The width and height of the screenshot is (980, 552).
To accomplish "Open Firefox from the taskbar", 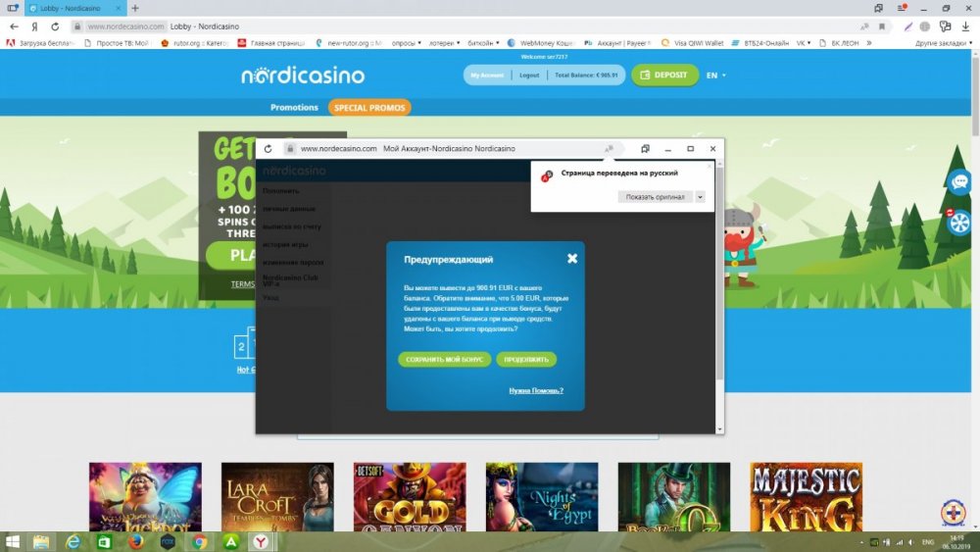I will [x=136, y=541].
